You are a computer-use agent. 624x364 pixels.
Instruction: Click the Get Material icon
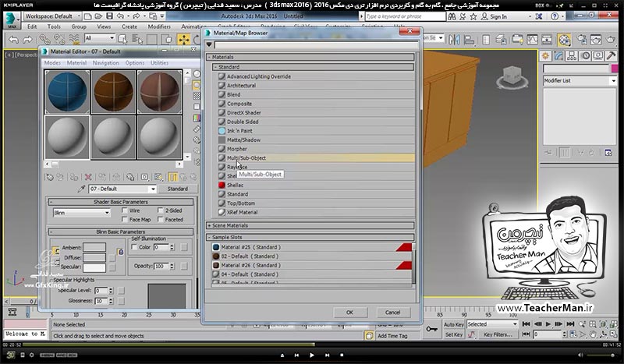[x=49, y=177]
